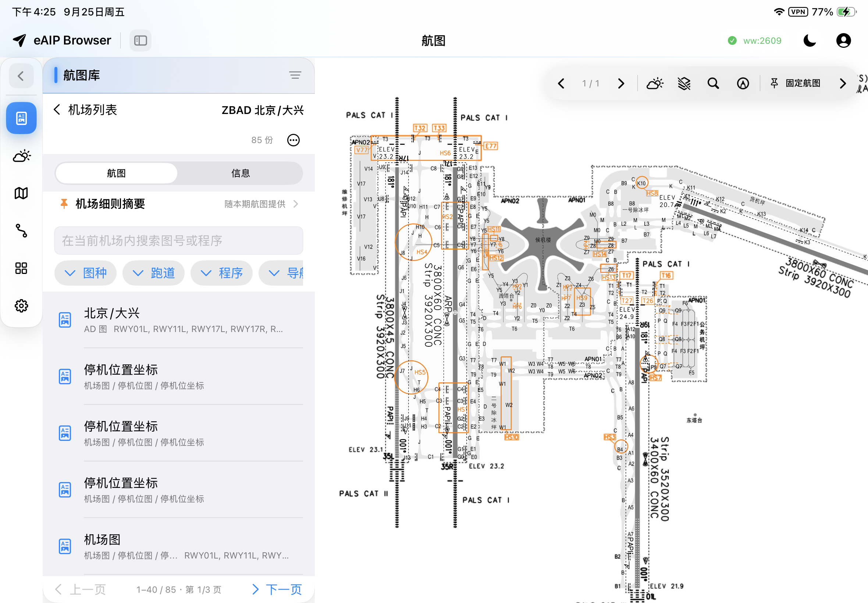This screenshot has width=868, height=603.
Task: Open the 机场图 list entry
Action: [179, 546]
